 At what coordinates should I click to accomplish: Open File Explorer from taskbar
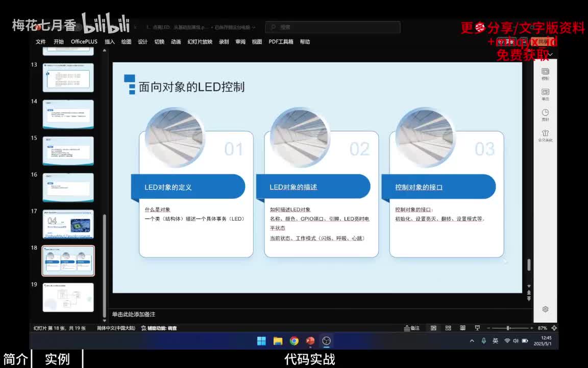(278, 340)
